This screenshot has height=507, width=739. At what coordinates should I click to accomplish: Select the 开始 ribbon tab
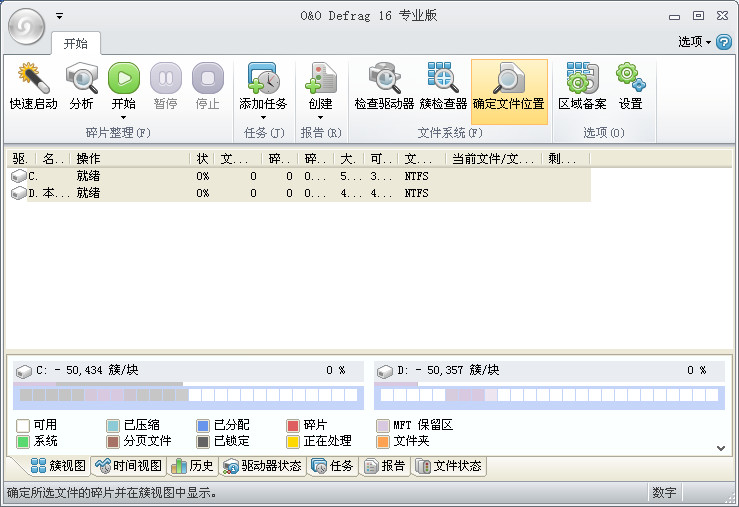pos(75,43)
